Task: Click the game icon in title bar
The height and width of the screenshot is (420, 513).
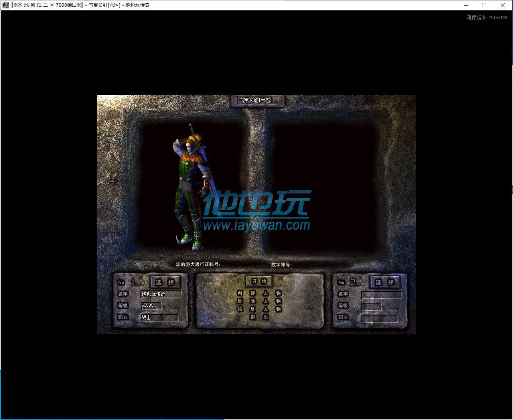Action: coord(6,5)
